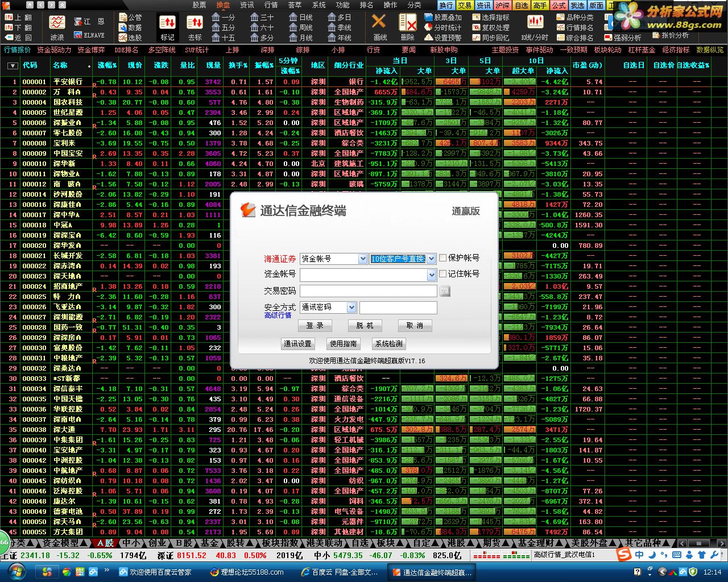Click the 波浪 wave analysis icon
This screenshot has height=582, width=728.
click(57, 27)
